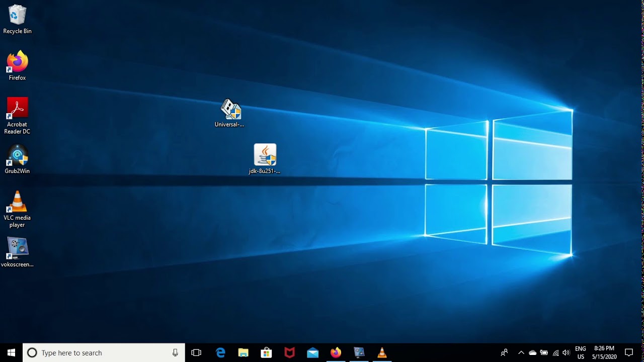Open OneDrive from the system tray
644x362 pixels.
[532, 352]
